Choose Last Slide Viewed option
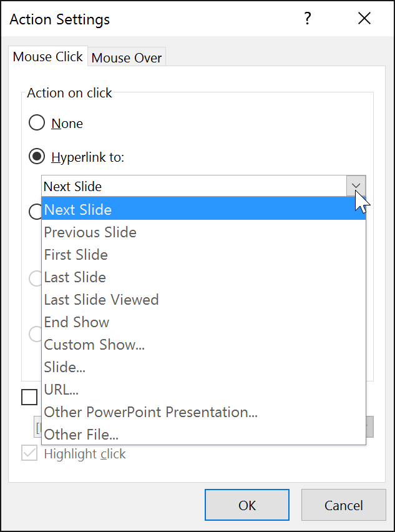Viewport: 395px width, 532px height. 101,299
